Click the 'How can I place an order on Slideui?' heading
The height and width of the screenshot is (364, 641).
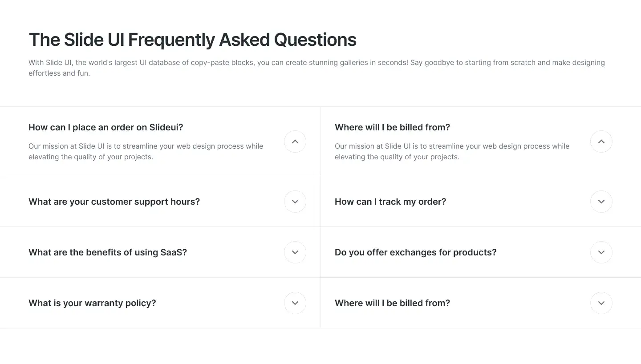(106, 127)
